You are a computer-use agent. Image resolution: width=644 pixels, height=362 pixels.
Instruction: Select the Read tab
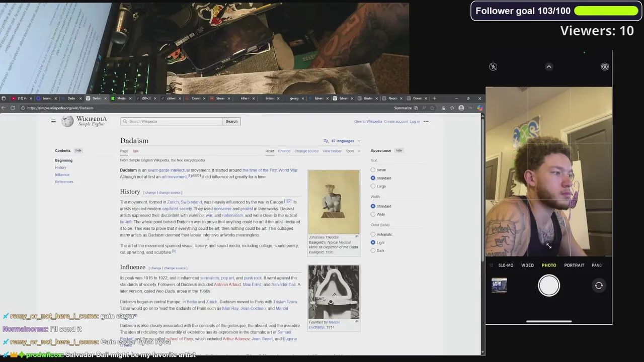(270, 151)
